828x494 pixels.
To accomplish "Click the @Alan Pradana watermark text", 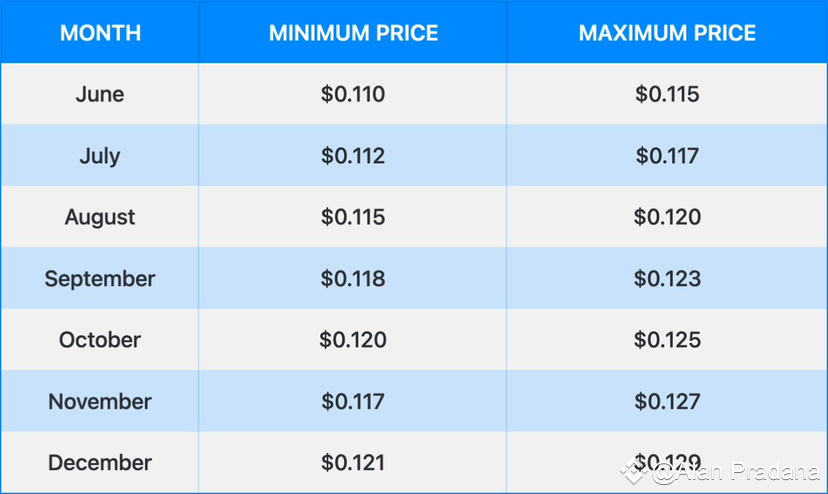I will click(737, 472).
